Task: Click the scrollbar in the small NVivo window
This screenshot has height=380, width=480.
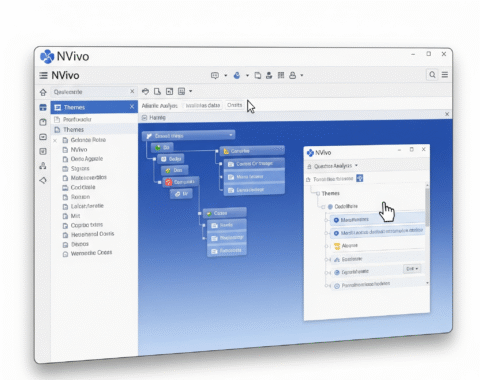Action: tap(427, 207)
